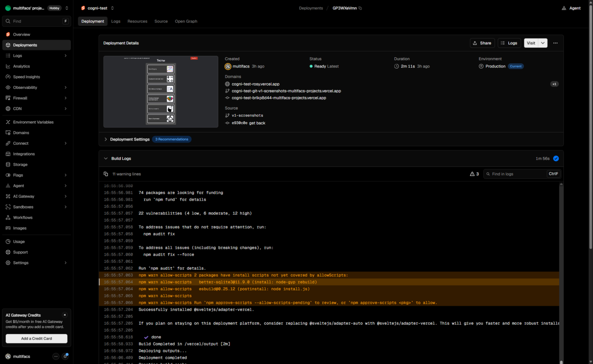593x364 pixels.
Task: Open the cogni-test project switcher
Action: (112, 8)
